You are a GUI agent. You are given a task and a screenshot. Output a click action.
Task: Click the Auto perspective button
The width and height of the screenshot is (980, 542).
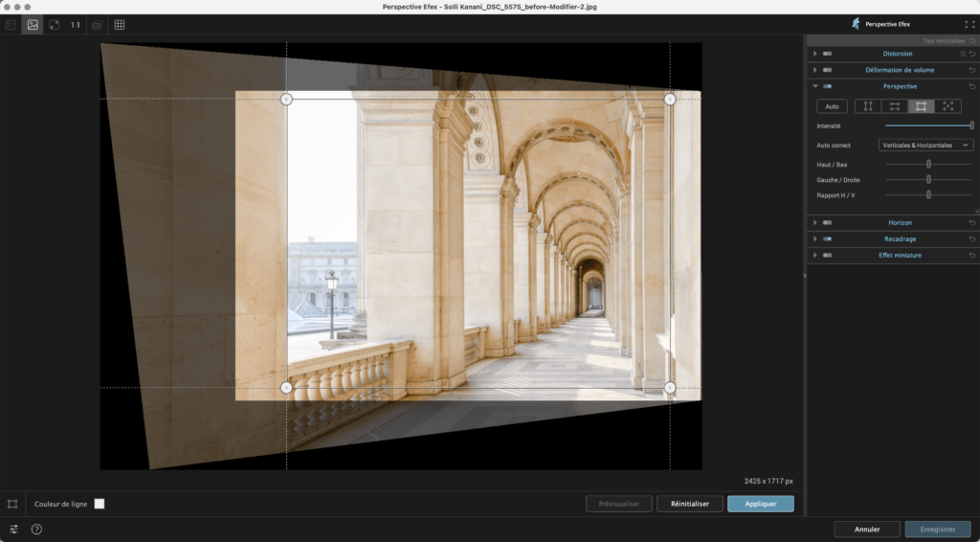832,106
